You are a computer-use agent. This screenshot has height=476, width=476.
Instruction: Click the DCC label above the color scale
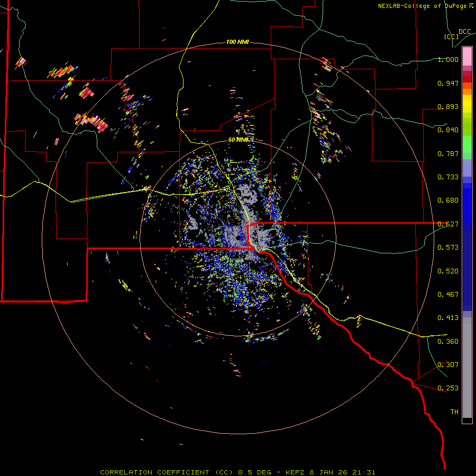click(x=465, y=32)
